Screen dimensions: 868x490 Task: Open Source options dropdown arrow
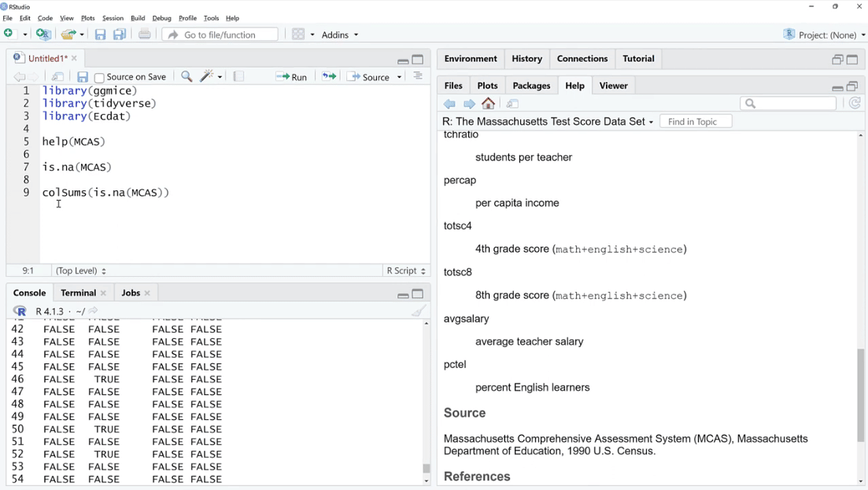pyautogui.click(x=399, y=77)
